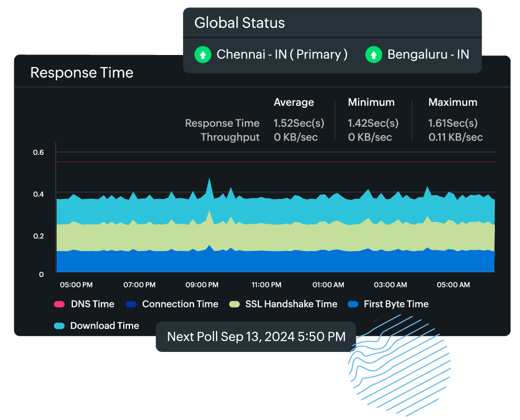Expand the Response Time chart details

point(82,73)
